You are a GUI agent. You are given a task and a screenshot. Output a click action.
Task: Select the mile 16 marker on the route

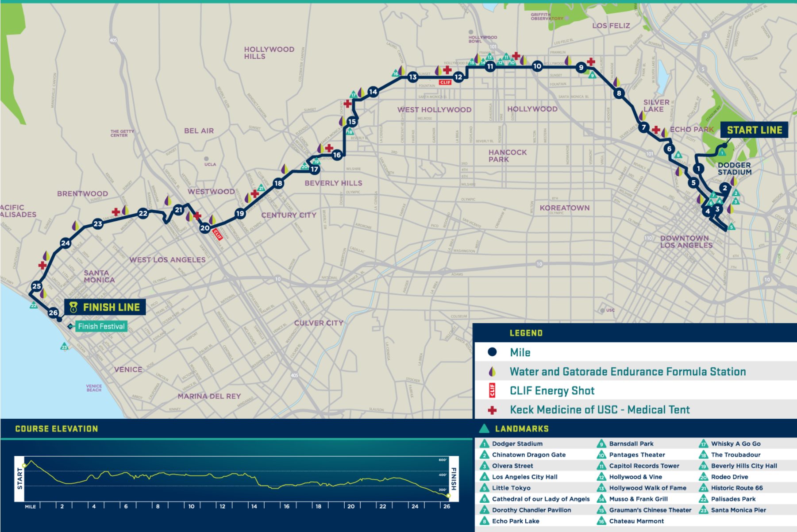point(337,155)
